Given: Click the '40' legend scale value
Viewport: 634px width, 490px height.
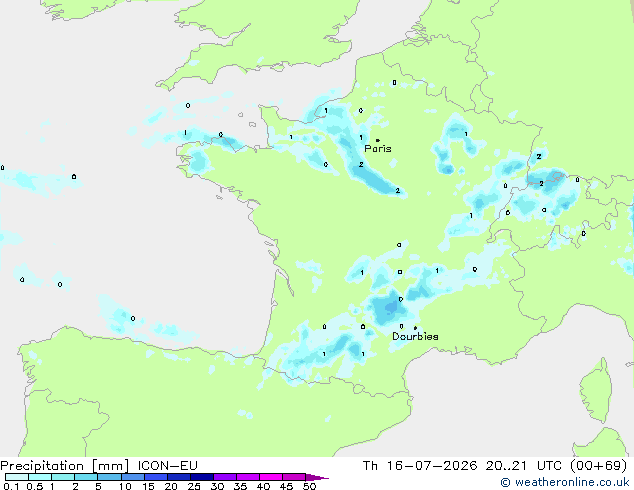Looking at the screenshot, I should point(263,486).
